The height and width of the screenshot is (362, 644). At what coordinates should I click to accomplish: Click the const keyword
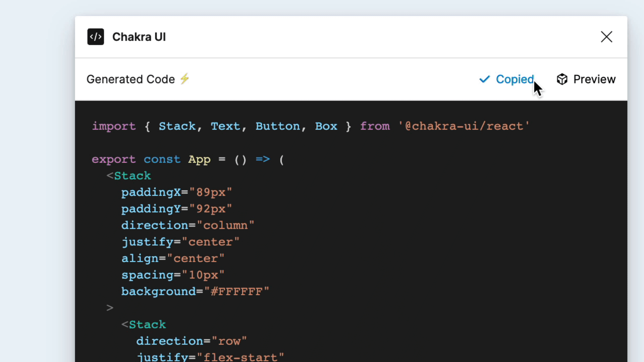tap(162, 159)
